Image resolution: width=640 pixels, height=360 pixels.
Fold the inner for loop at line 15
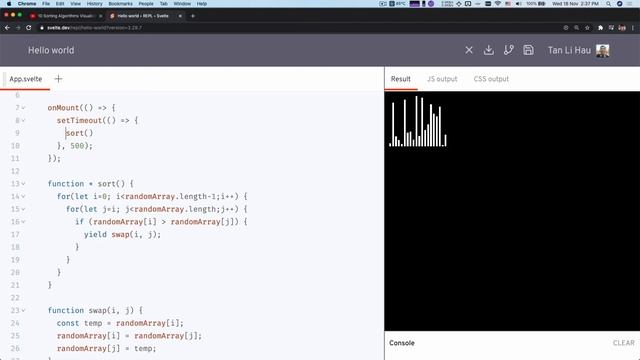tap(24, 209)
